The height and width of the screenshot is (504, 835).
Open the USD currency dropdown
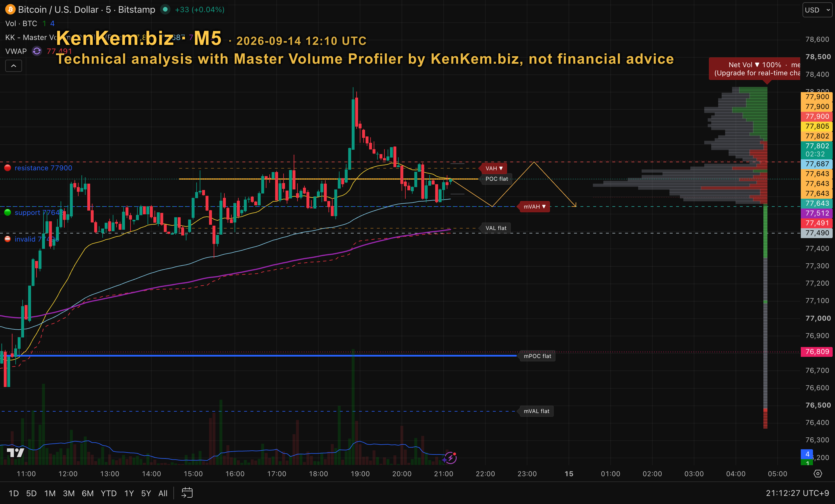pos(817,10)
